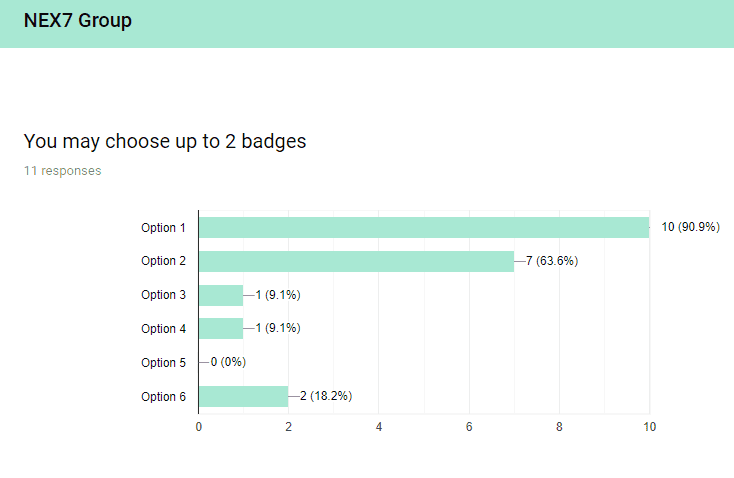Click the Option 2 bar in chart

coord(357,261)
